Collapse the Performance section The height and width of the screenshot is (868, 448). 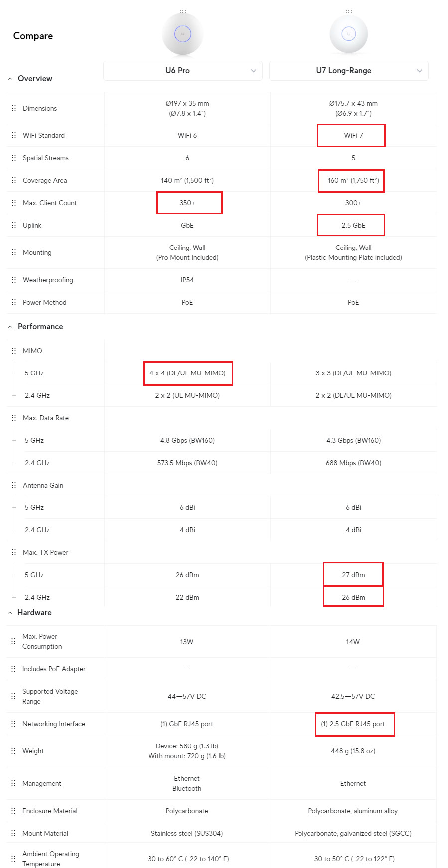pos(10,327)
